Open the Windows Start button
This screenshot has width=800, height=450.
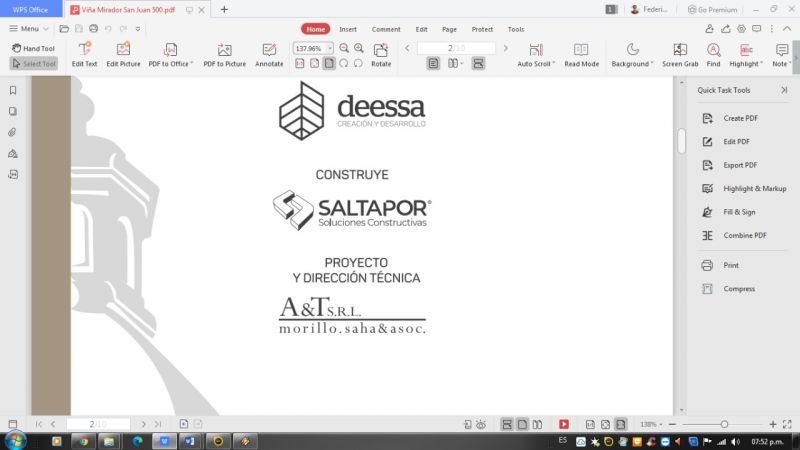click(x=15, y=441)
